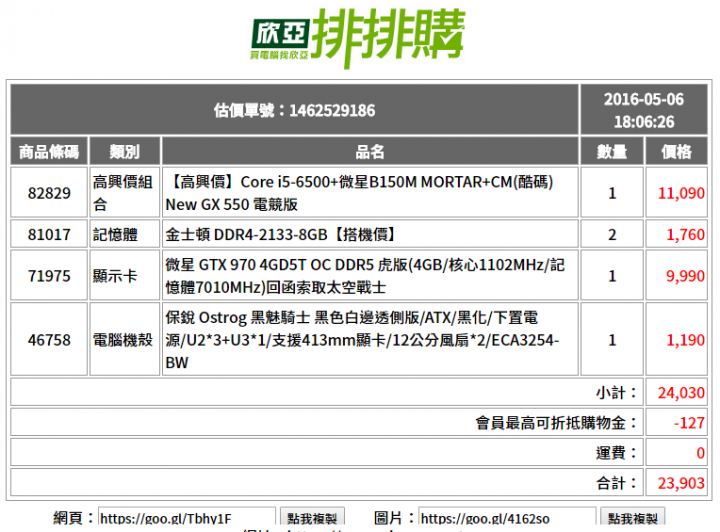Click the 顯示卡 category cell
The image size is (720, 532).
pos(124,275)
